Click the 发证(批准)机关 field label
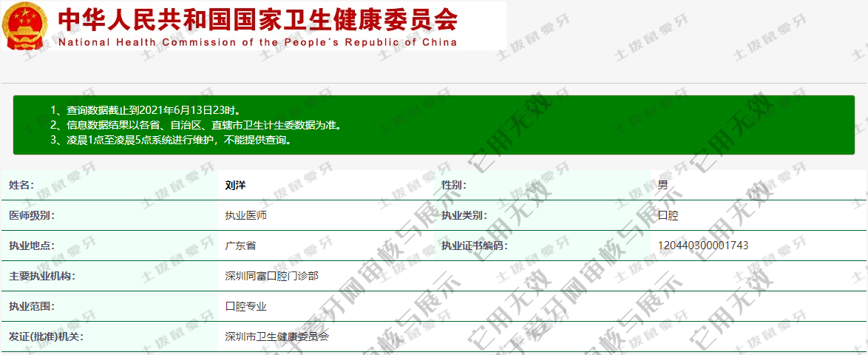Image resolution: width=868 pixels, height=355 pixels. tap(46, 337)
